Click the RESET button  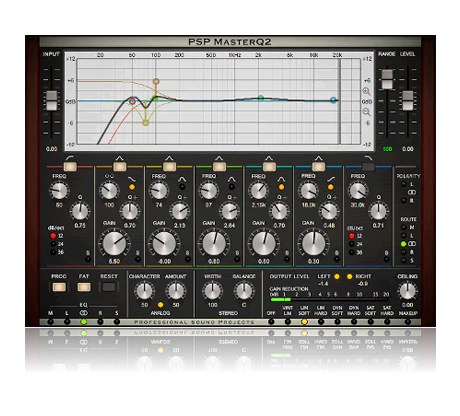(109, 287)
